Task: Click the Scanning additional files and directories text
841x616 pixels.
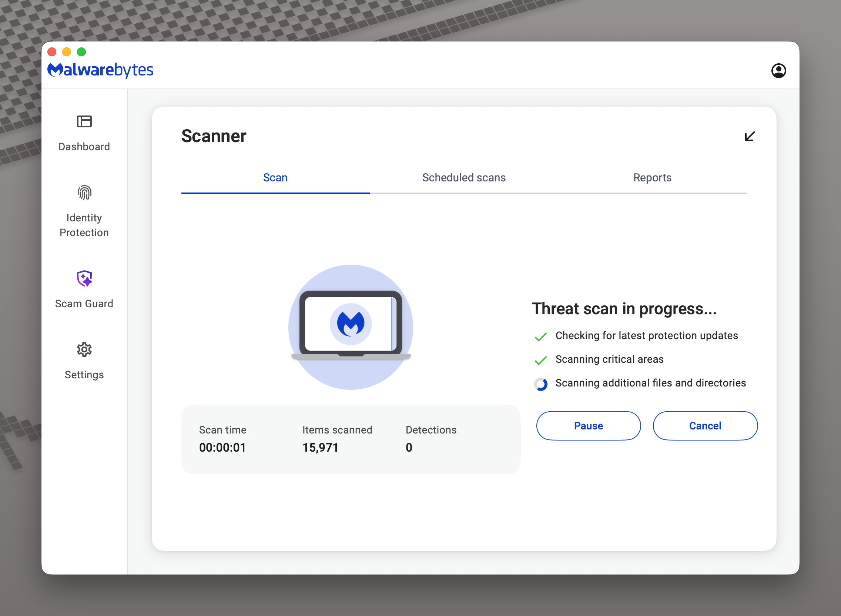Action: pyautogui.click(x=650, y=383)
